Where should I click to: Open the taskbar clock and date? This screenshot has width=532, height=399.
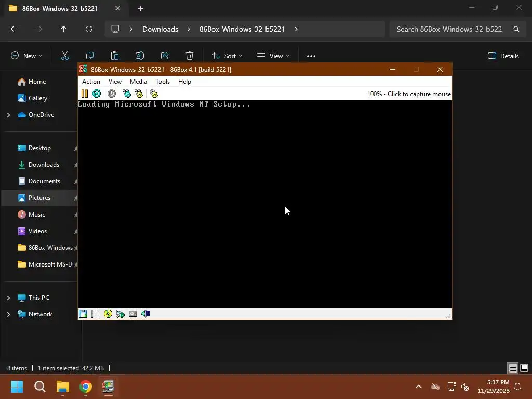pos(494,387)
